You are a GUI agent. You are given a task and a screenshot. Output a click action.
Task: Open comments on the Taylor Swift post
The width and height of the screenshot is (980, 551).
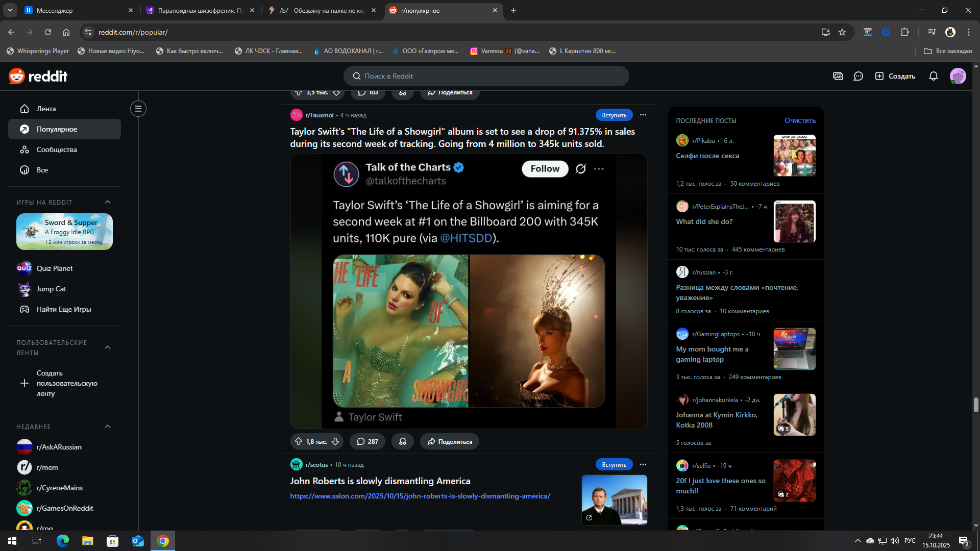click(x=367, y=442)
